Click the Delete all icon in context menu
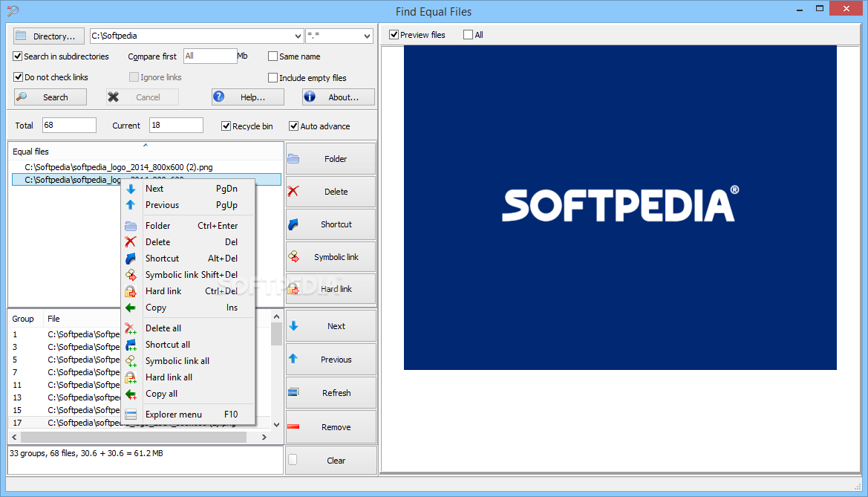 click(x=131, y=328)
